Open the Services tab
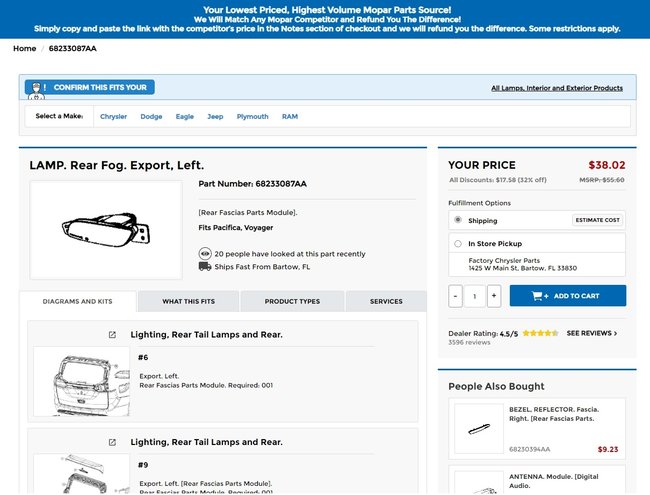This screenshot has width=650, height=495. tap(386, 301)
